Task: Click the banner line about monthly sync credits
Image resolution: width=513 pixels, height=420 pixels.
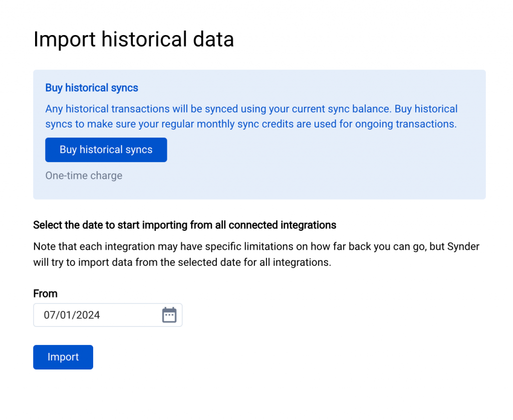Action: (250, 124)
